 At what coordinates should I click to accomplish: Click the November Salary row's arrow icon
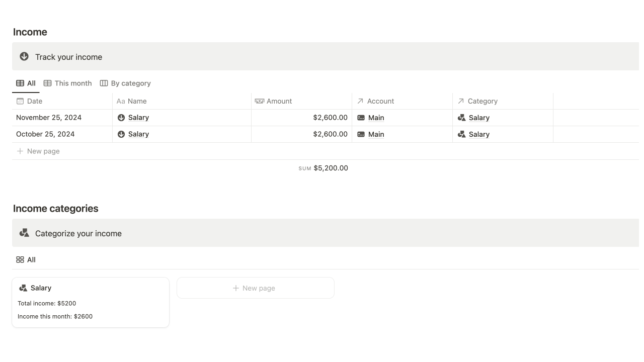pyautogui.click(x=121, y=118)
